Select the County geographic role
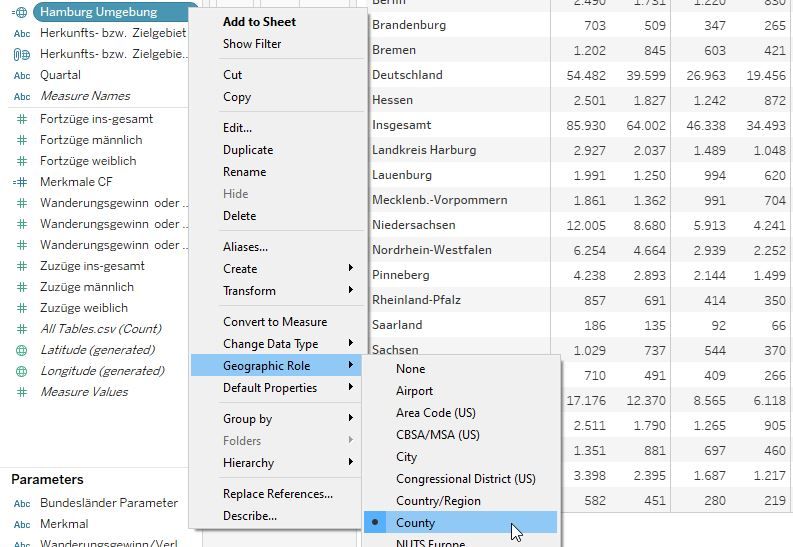The width and height of the screenshot is (793, 547). [x=415, y=523]
